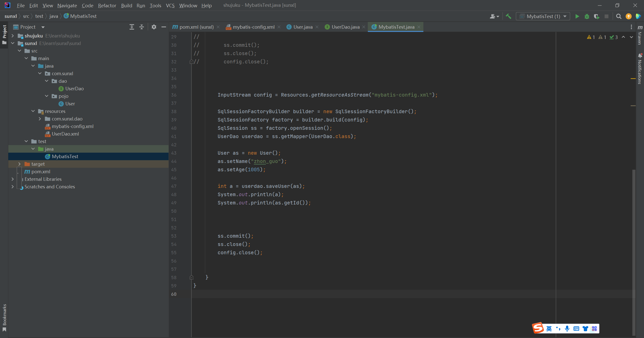This screenshot has width=644, height=338.
Task: Click the green Run button
Action: click(577, 16)
